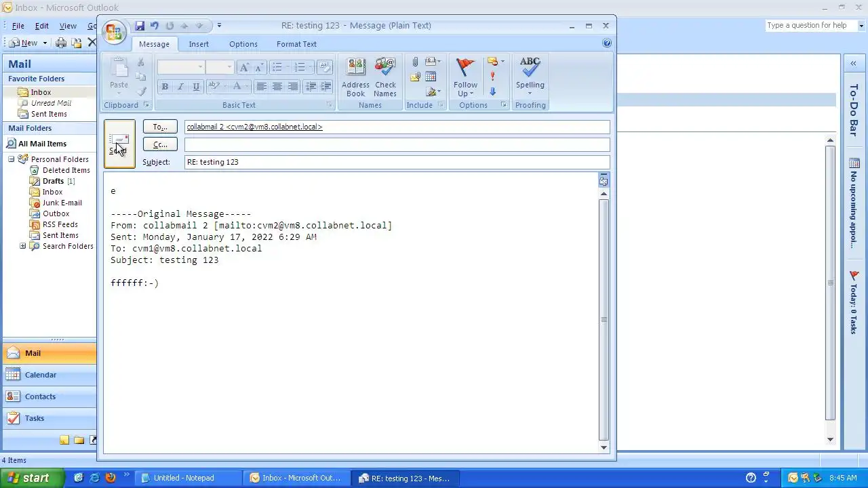Select the Message ribbon tab
Image resolution: width=868 pixels, height=488 pixels.
[154, 44]
